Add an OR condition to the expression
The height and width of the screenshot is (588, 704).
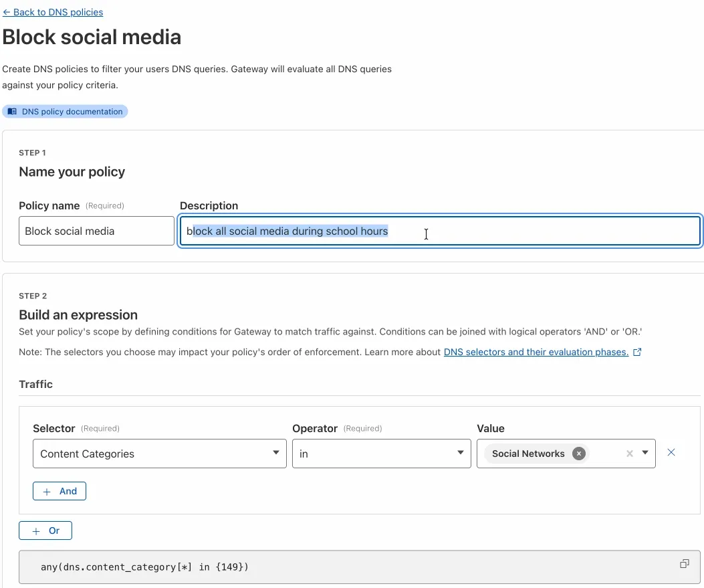45,530
